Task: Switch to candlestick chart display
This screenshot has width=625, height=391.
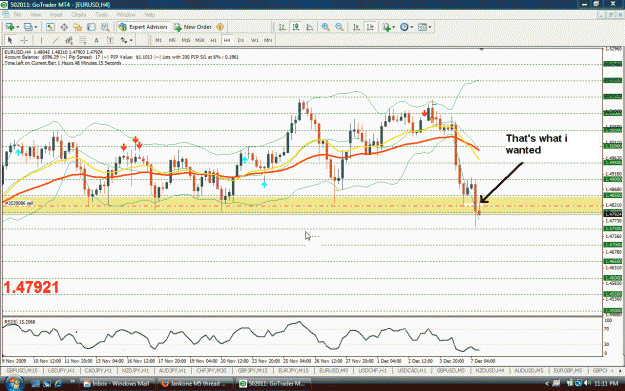Action: point(296,27)
